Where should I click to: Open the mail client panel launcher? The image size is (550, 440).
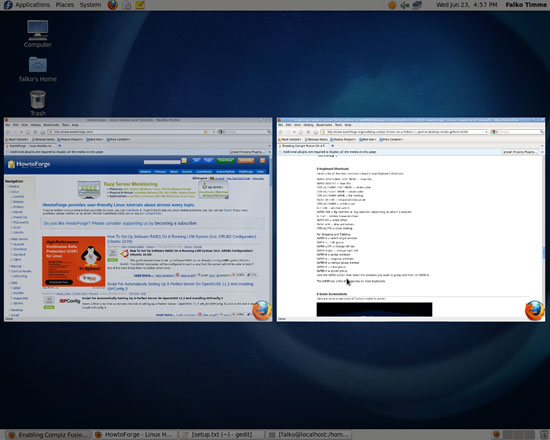point(127,5)
